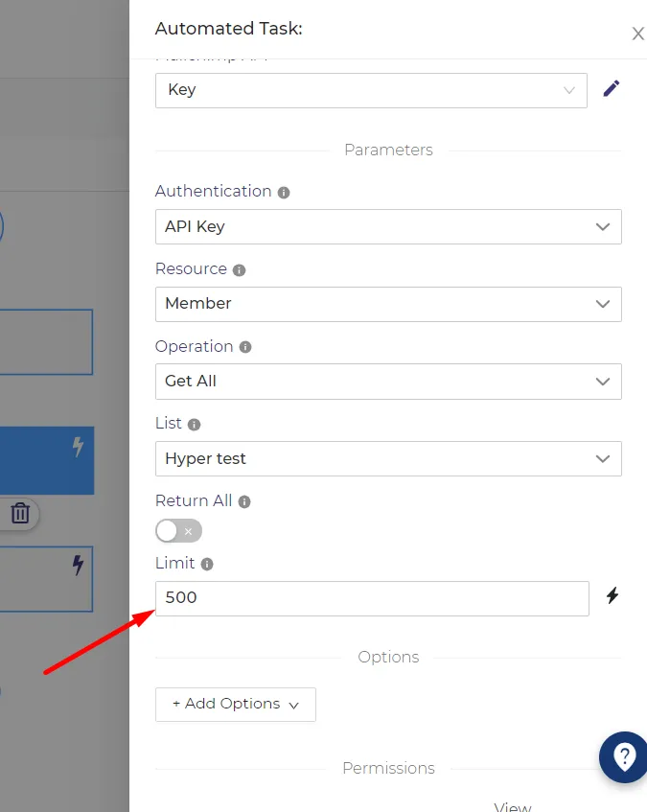Screen dimensions: 647x812
Task: Click the info icon next to Authentication
Action: tap(284, 193)
